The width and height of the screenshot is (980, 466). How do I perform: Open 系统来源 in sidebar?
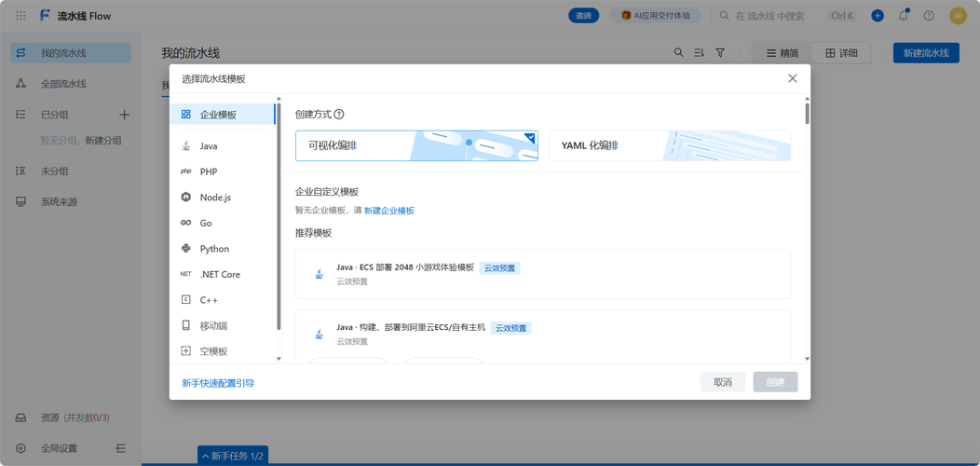(x=71, y=202)
